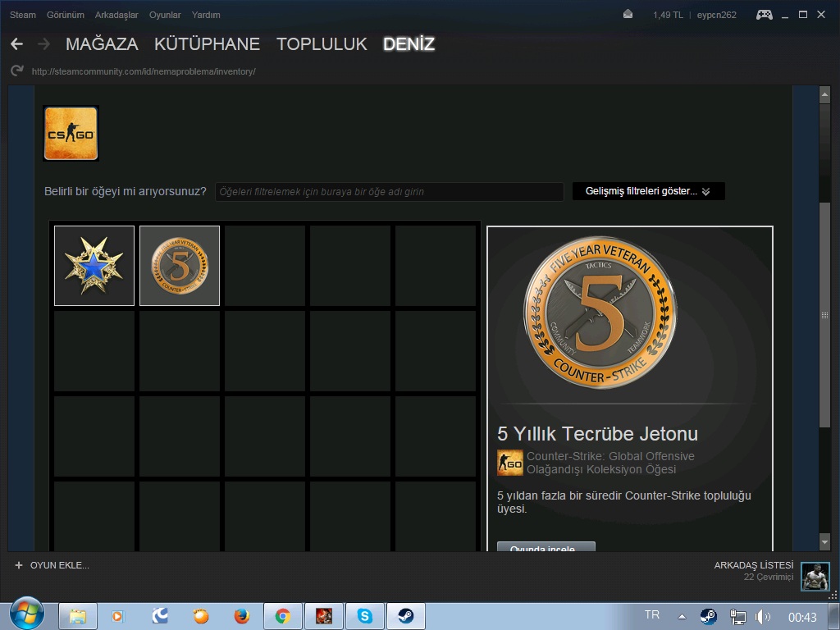840x630 pixels.
Task: Click the 1,49 TL wallet balance
Action: click(x=668, y=15)
